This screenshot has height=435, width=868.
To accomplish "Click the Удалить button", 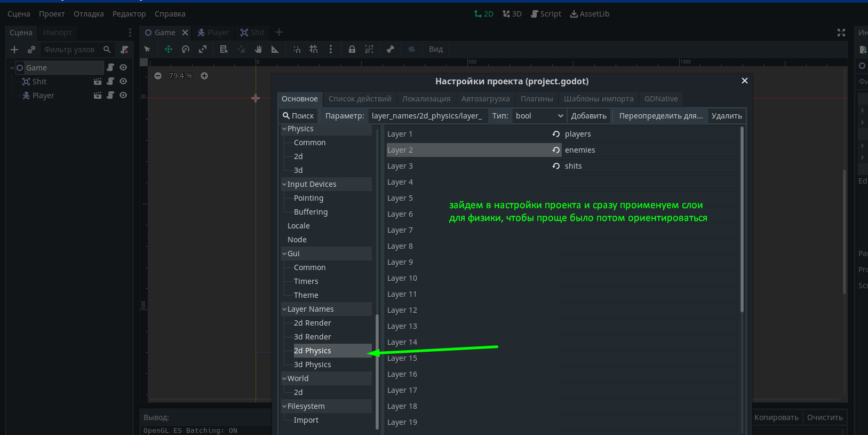I will [726, 116].
